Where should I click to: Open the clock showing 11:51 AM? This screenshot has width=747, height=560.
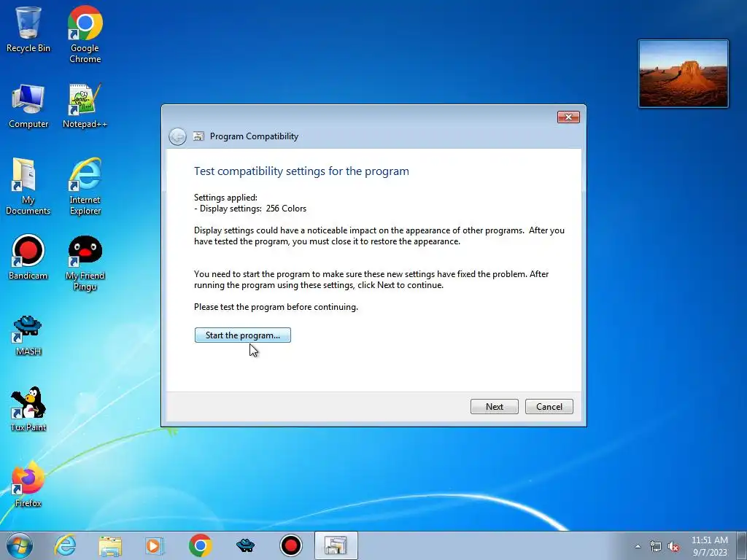[x=709, y=545]
